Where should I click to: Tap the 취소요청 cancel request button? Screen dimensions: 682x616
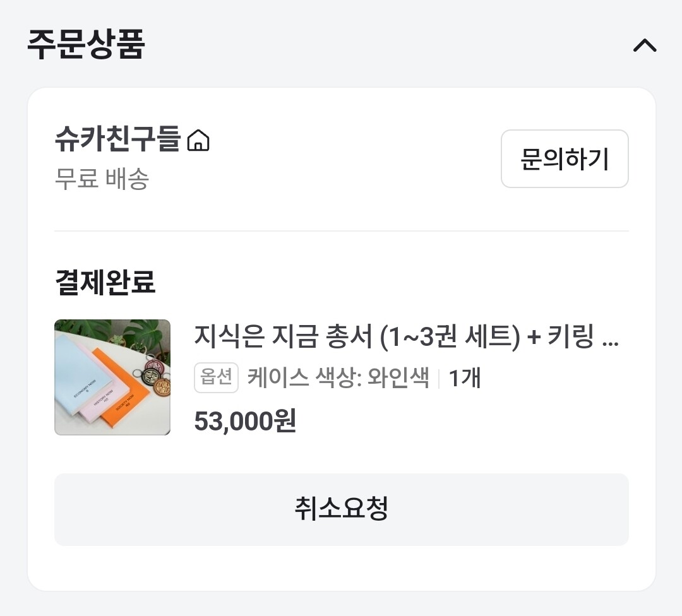(341, 509)
